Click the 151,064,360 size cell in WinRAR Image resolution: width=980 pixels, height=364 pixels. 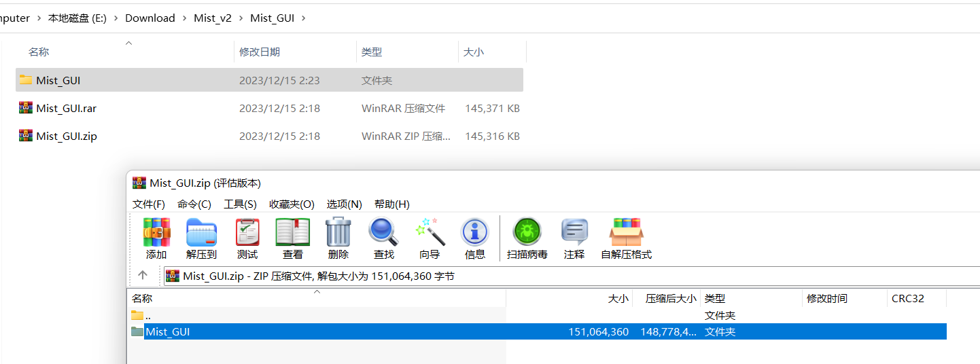598,332
